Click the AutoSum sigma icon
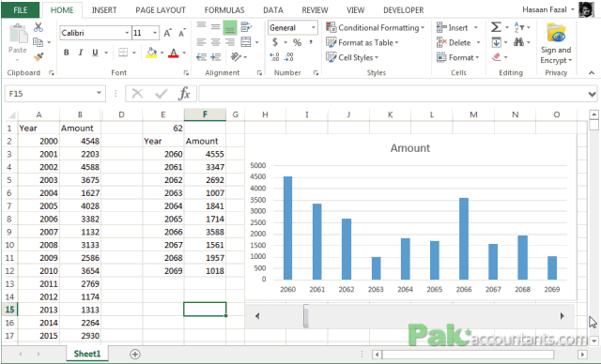 [x=496, y=27]
